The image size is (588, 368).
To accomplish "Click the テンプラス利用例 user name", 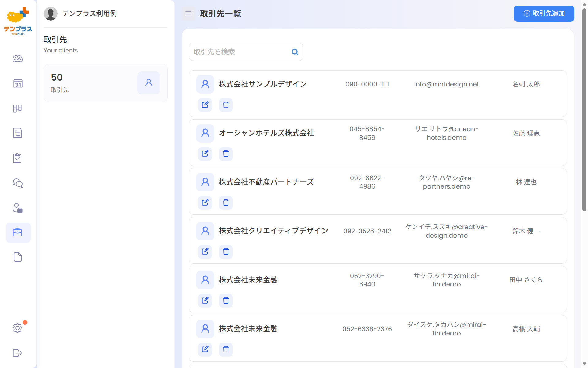I will click(x=89, y=13).
